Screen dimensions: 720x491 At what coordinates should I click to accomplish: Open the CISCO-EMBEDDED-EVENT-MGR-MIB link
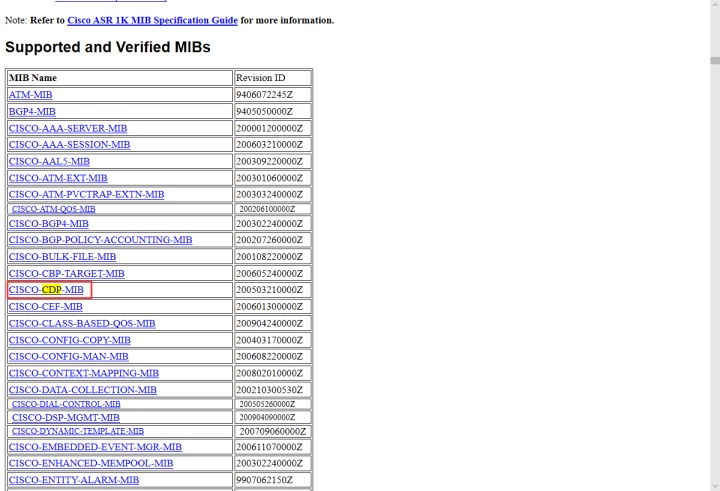coord(95,447)
